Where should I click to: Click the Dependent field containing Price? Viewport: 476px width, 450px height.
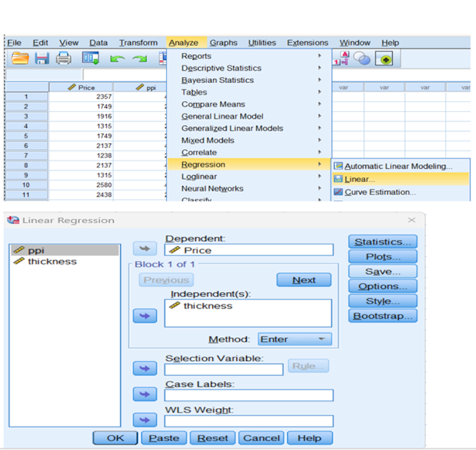249,250
